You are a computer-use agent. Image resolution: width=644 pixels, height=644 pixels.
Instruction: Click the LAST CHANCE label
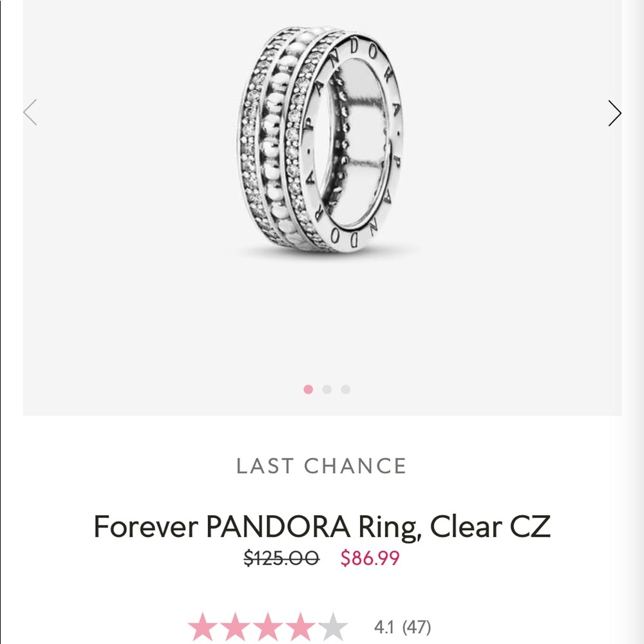[x=321, y=466]
